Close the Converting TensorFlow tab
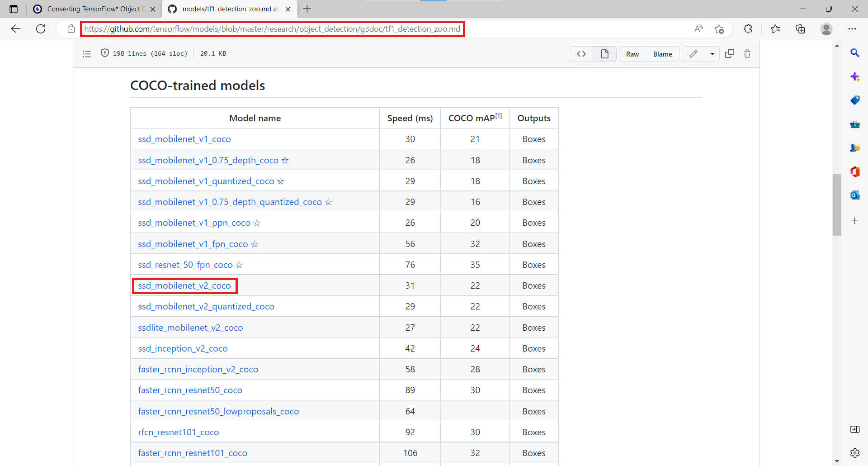The width and height of the screenshot is (868, 466). click(x=153, y=9)
